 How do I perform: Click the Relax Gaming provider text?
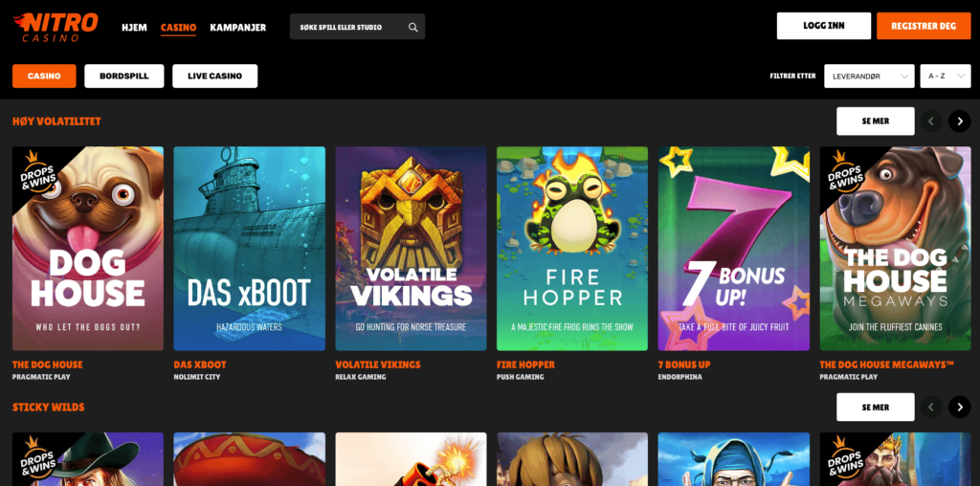(361, 377)
